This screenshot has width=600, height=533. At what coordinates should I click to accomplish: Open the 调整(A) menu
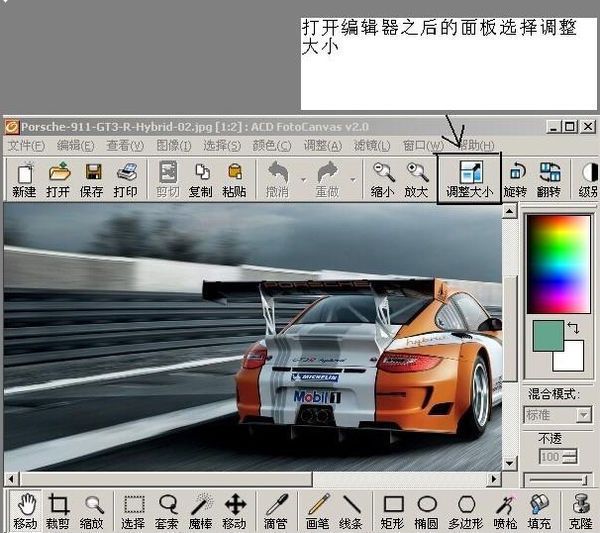coord(323,145)
